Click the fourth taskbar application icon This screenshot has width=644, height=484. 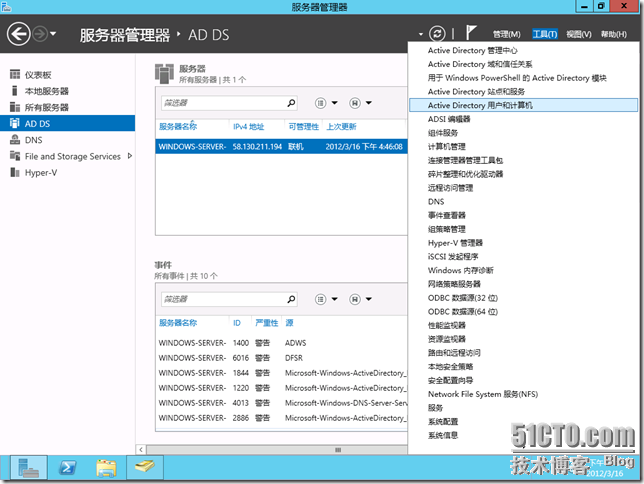click(x=145, y=467)
